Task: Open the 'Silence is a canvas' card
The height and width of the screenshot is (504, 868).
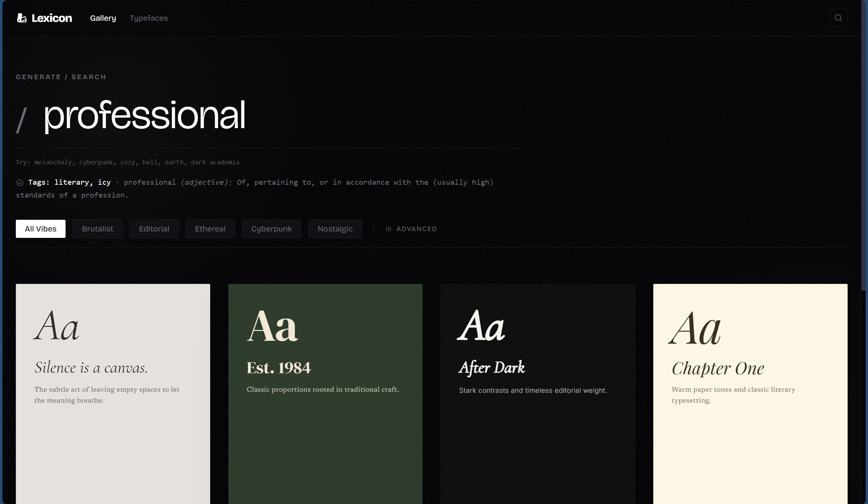Action: pyautogui.click(x=113, y=392)
